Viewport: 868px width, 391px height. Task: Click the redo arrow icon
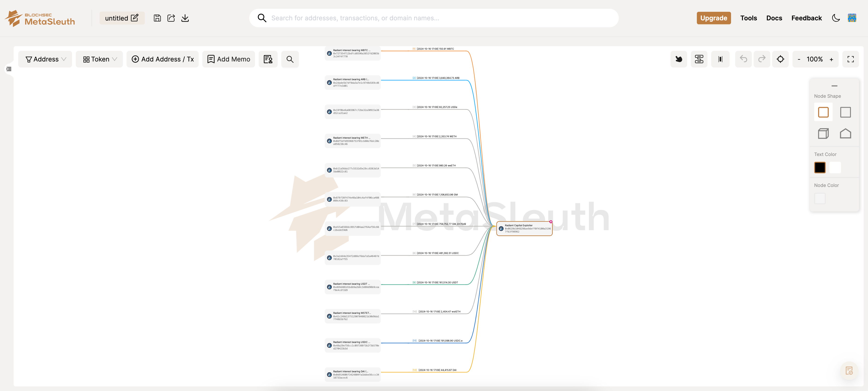click(x=762, y=59)
